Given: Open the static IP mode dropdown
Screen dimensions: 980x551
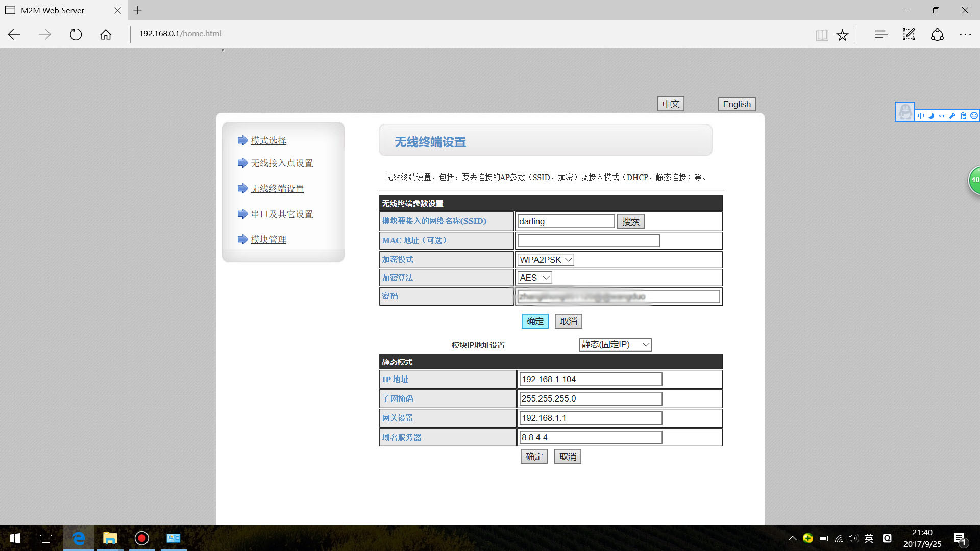Looking at the screenshot, I should pyautogui.click(x=615, y=345).
